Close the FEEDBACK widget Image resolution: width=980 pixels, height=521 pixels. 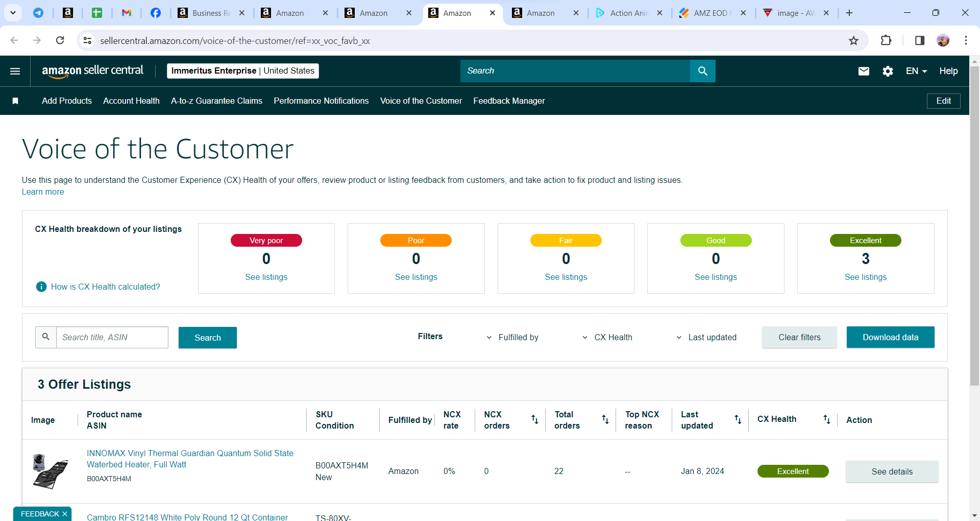click(x=65, y=514)
